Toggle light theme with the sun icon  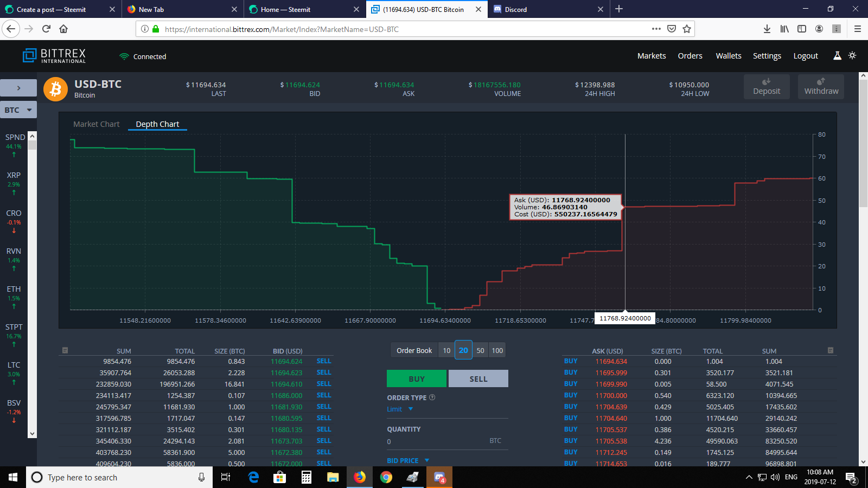[852, 56]
